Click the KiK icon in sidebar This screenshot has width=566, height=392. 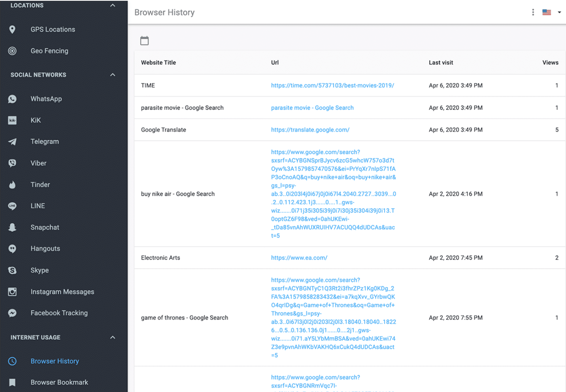[12, 120]
